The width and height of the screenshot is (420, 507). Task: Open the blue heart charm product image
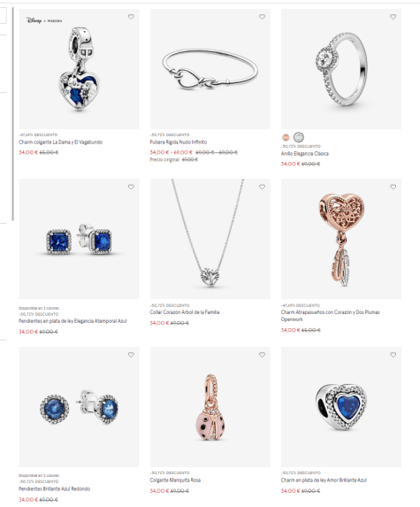341,407
